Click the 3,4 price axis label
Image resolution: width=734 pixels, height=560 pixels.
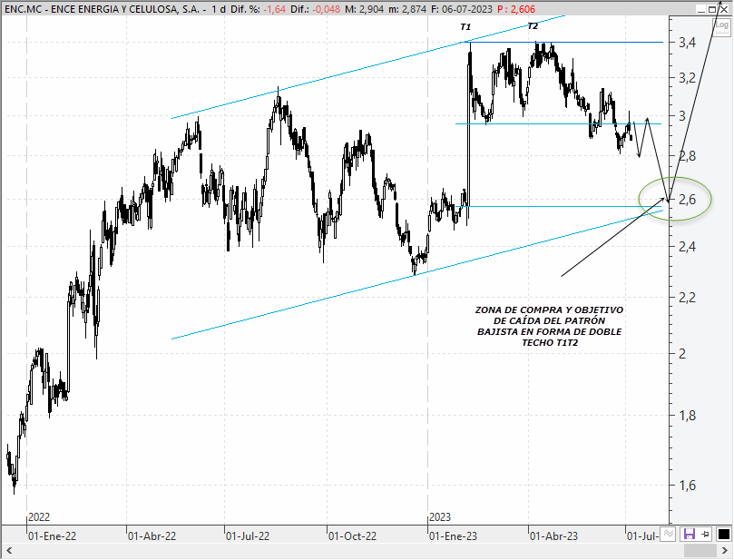687,43
